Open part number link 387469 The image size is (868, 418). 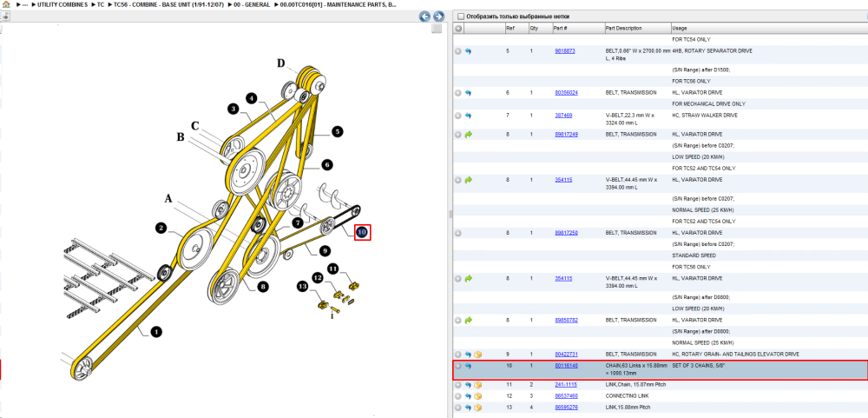pos(563,116)
